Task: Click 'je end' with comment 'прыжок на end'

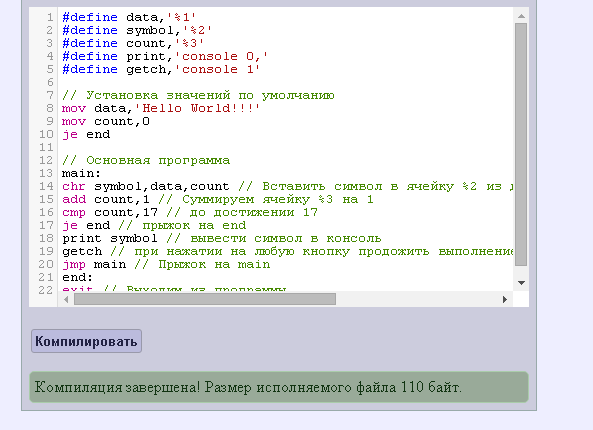Action: [x=154, y=225]
